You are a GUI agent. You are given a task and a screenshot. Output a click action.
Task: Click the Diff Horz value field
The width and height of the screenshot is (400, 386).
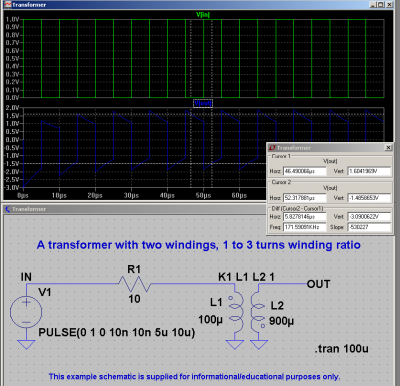click(305, 217)
